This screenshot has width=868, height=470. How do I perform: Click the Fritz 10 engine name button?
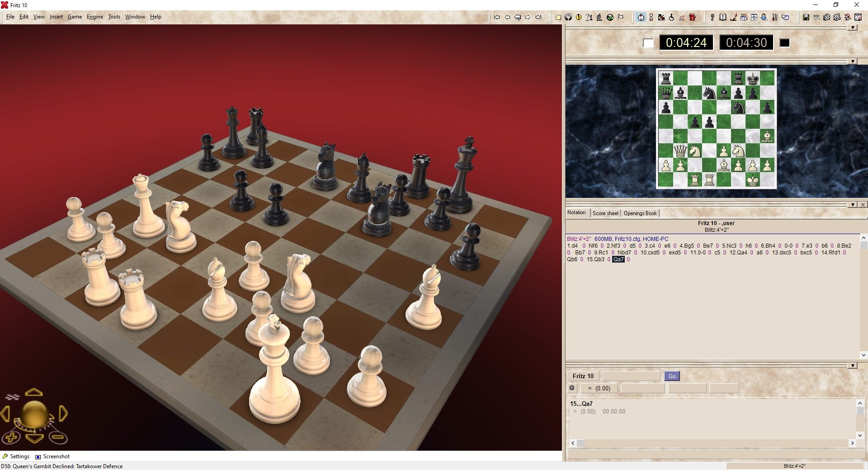583,376
